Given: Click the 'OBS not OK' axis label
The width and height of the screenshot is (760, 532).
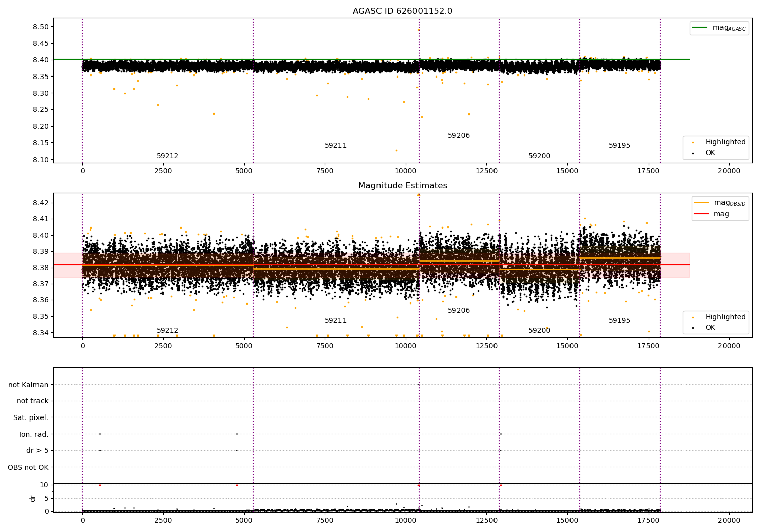Looking at the screenshot, I should [28, 467].
